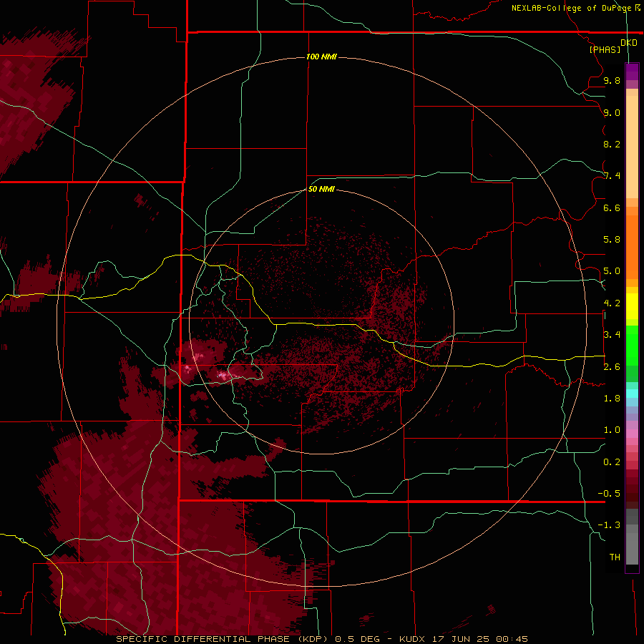This screenshot has height=644, width=644.
Task: Click the 5.8 legend value
Action: click(612, 239)
